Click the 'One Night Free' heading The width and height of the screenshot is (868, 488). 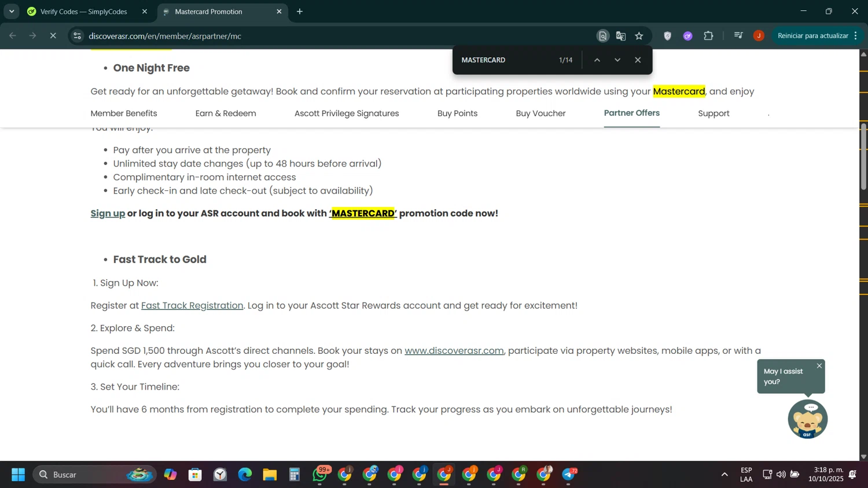pyautogui.click(x=151, y=68)
